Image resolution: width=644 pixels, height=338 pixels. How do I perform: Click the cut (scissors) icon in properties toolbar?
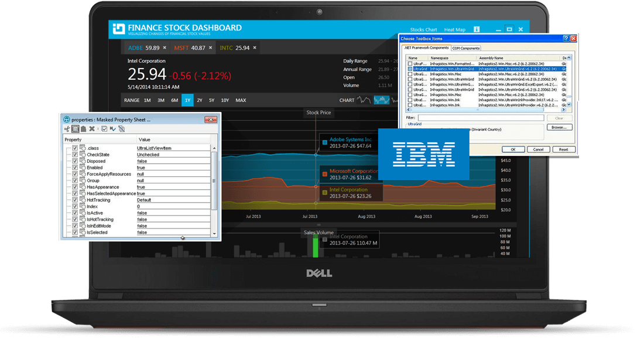coord(67,129)
